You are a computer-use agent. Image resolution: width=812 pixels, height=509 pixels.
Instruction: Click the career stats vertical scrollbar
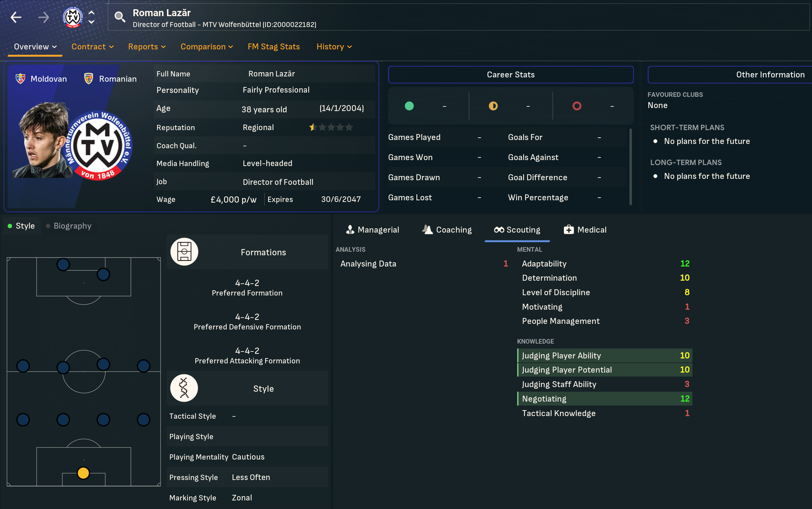[x=630, y=167]
